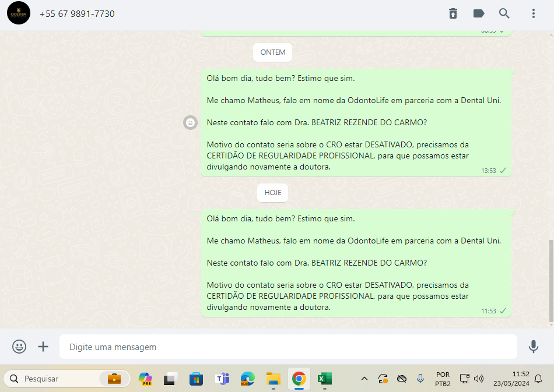Click the first 'Olá bom dia' line in yesterday's message
Image resolution: width=554 pixels, height=392 pixels.
click(280, 78)
